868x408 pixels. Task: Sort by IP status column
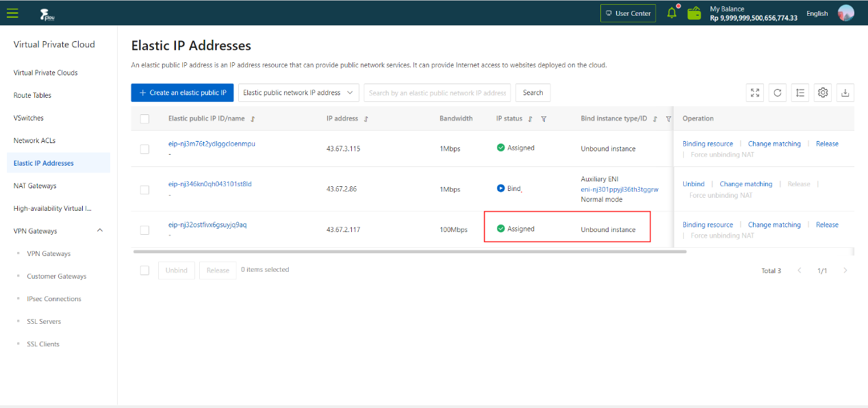tap(531, 119)
